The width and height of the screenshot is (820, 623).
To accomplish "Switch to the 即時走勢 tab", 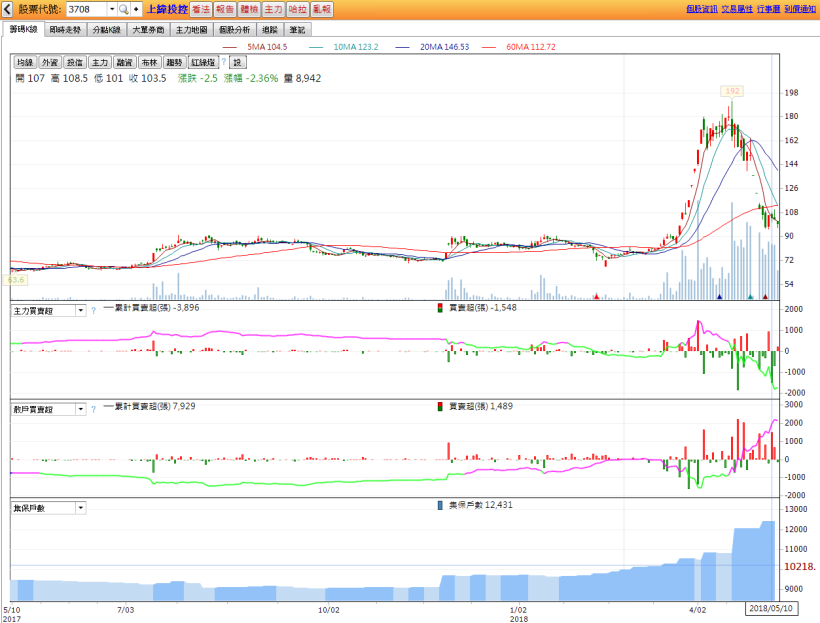I will point(66,30).
